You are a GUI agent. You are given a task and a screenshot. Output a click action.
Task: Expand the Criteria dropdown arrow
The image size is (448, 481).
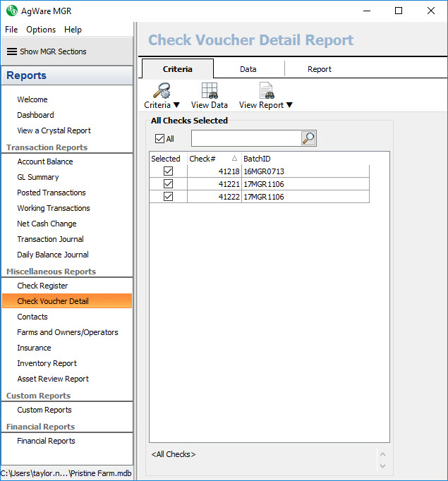[177, 106]
